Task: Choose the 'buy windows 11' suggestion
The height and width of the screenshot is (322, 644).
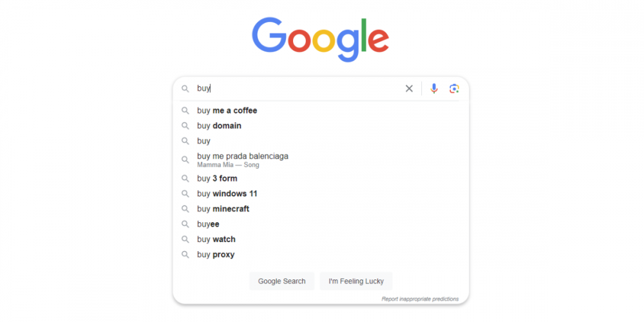Action: tap(321, 193)
